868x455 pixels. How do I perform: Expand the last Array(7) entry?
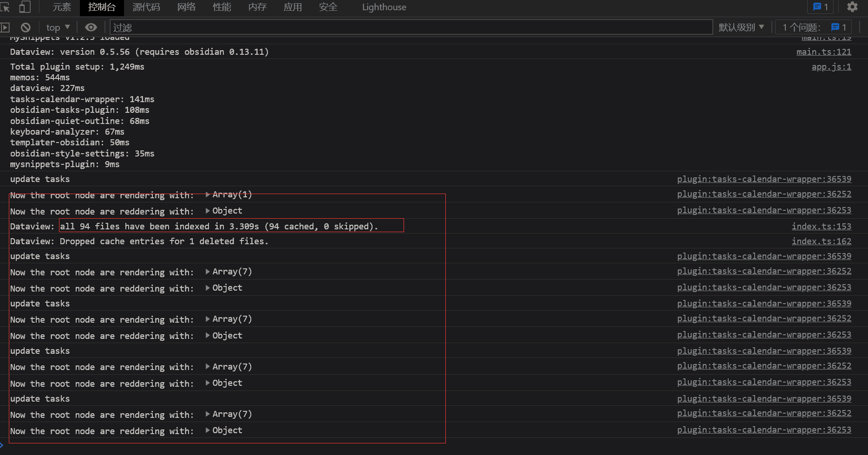tap(228, 414)
